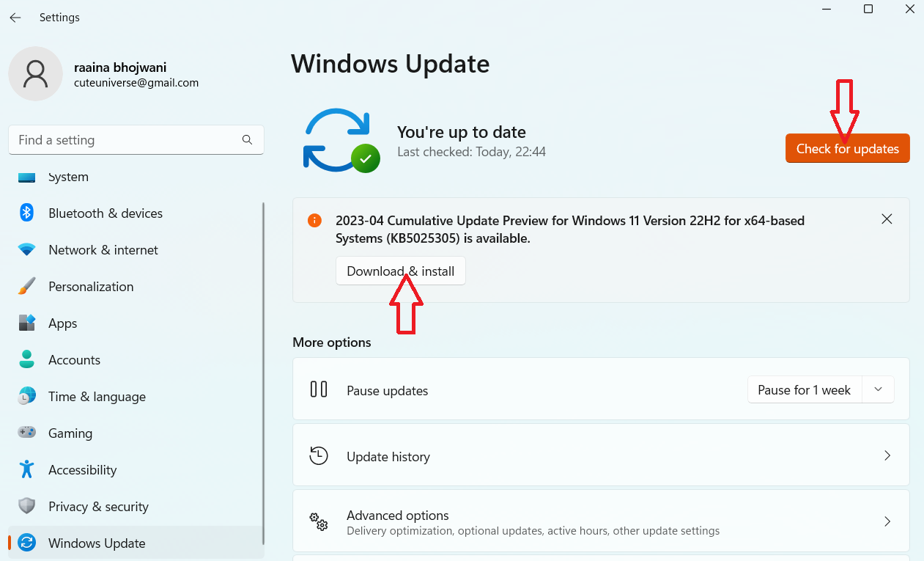Image resolution: width=924 pixels, height=561 pixels.
Task: Click the Bluetooth & devices icon
Action: click(27, 213)
